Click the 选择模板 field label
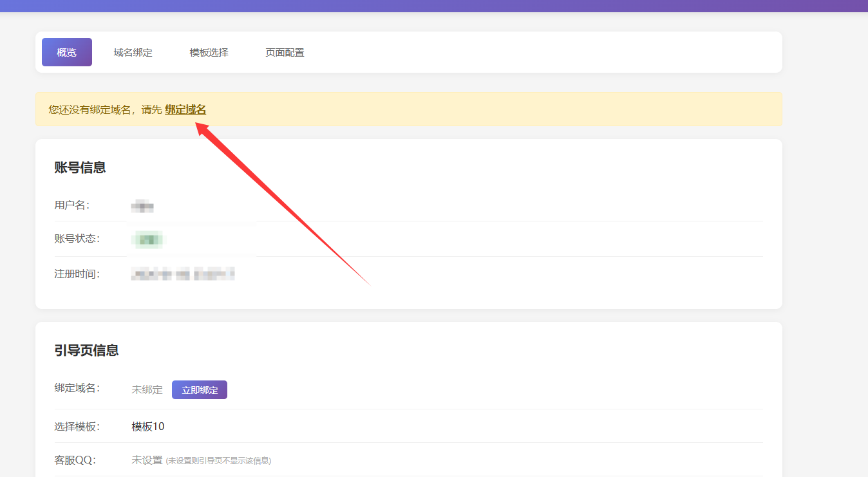The width and height of the screenshot is (868, 477). [x=77, y=427]
